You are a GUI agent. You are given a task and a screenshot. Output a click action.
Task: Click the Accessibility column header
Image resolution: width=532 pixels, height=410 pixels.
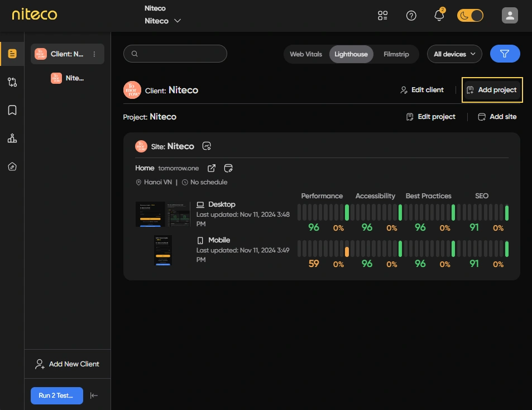pos(375,196)
